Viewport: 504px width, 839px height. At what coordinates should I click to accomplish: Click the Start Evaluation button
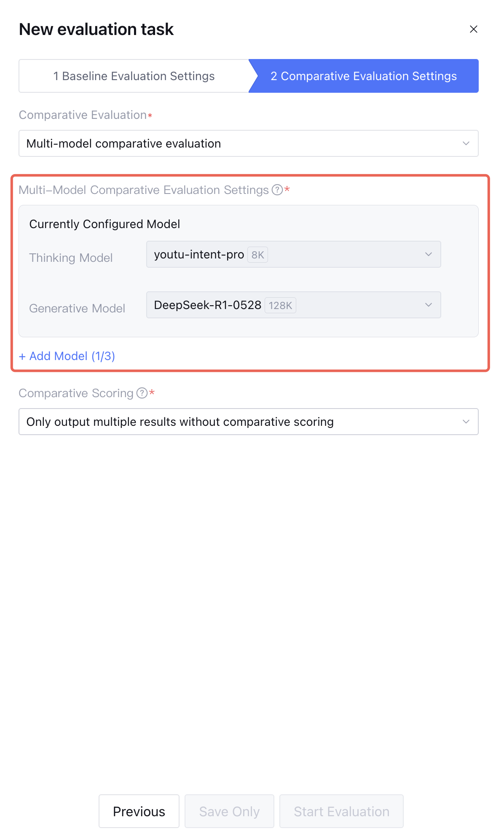click(x=341, y=811)
